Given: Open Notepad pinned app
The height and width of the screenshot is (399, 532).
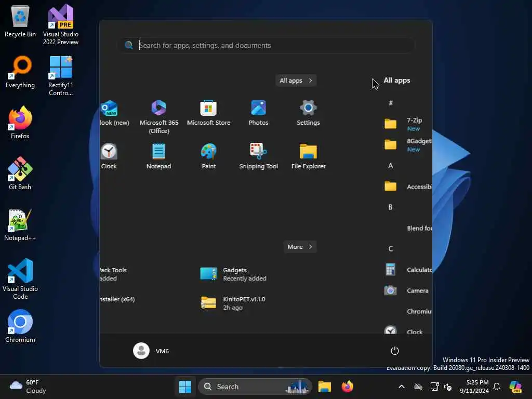Looking at the screenshot, I should 158,156.
